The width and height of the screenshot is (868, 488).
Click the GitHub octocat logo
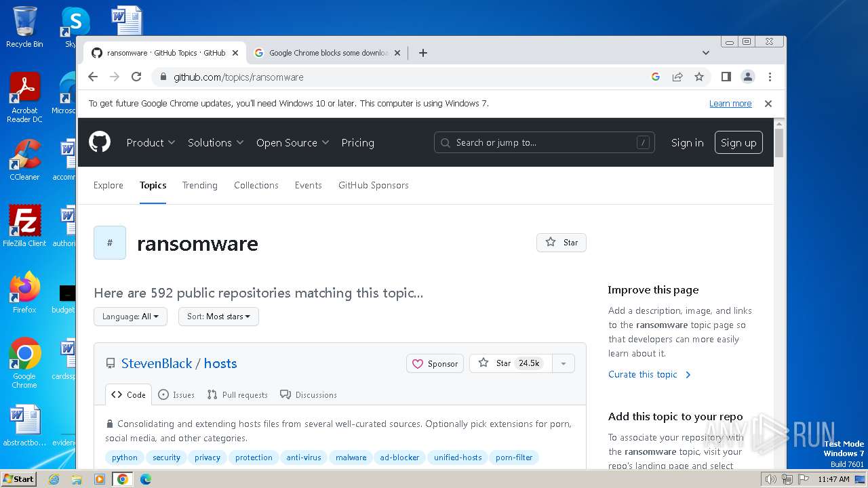click(x=100, y=142)
